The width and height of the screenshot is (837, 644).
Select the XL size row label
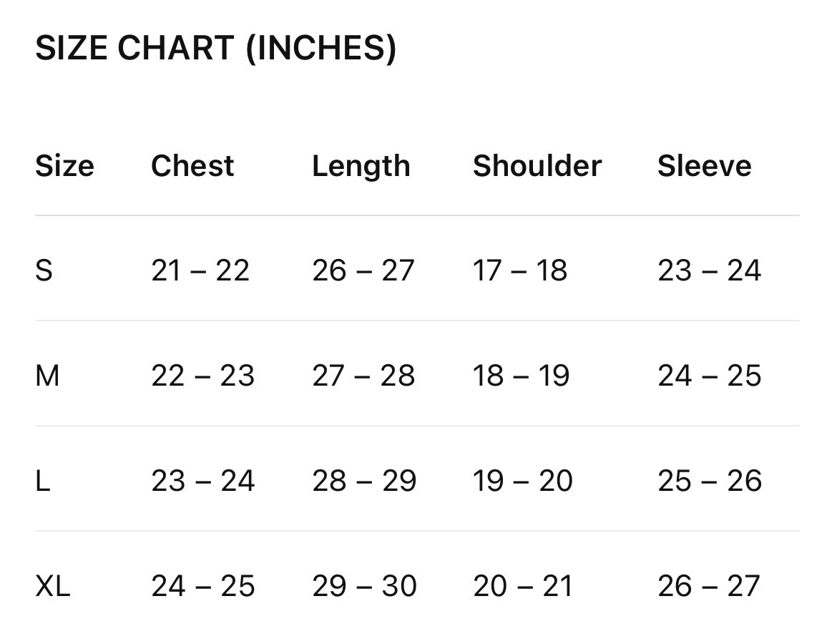tap(52, 586)
